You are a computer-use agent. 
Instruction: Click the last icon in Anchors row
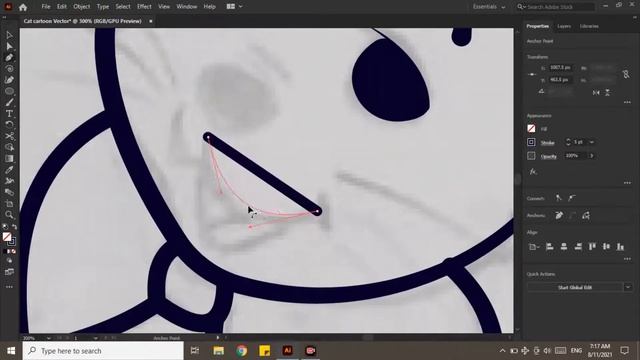pyautogui.click(x=586, y=215)
